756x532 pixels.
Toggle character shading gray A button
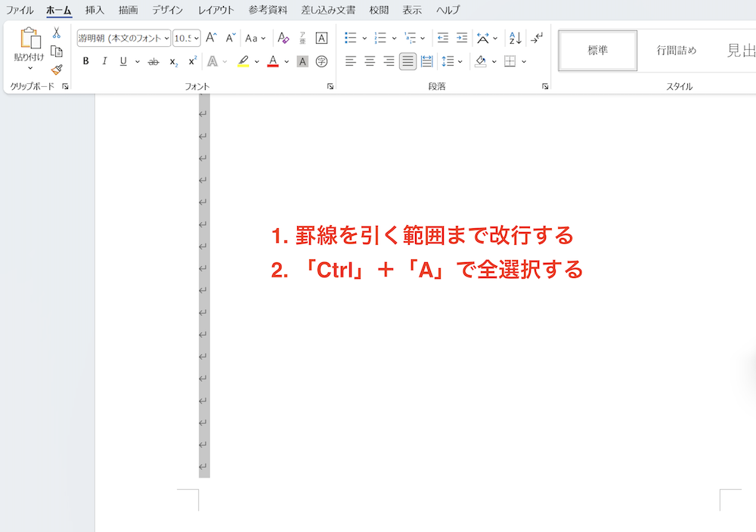pos(302,61)
